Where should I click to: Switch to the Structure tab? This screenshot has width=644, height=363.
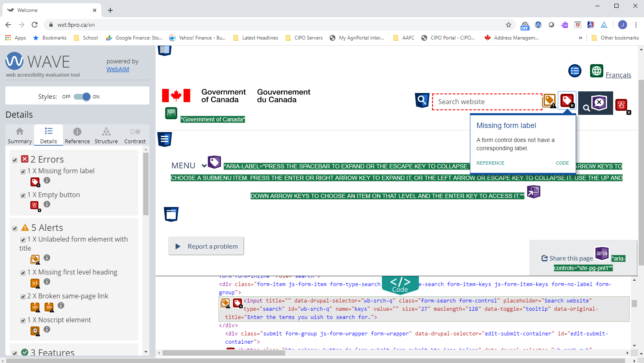coord(106,135)
